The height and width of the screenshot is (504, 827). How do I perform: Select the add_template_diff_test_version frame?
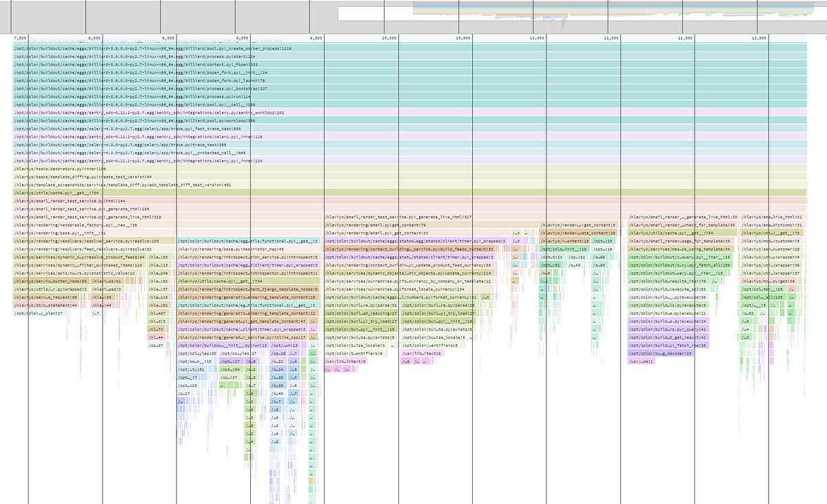[138, 185]
